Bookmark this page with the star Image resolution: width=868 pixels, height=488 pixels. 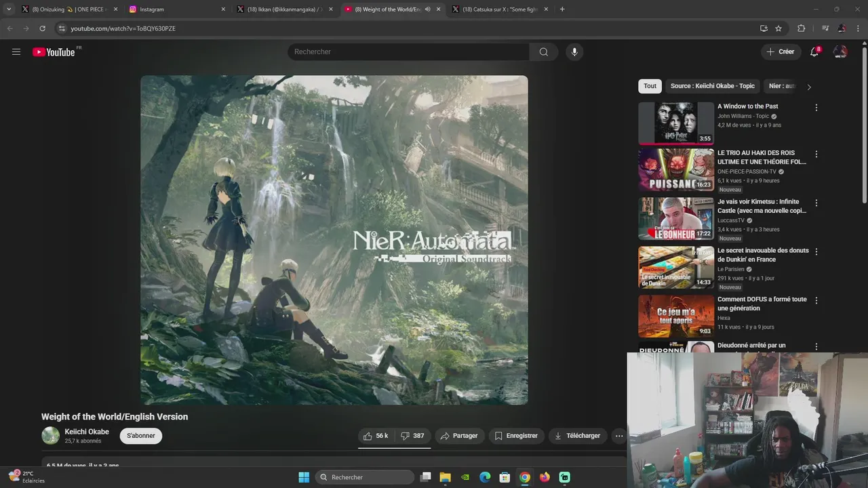[x=778, y=28]
